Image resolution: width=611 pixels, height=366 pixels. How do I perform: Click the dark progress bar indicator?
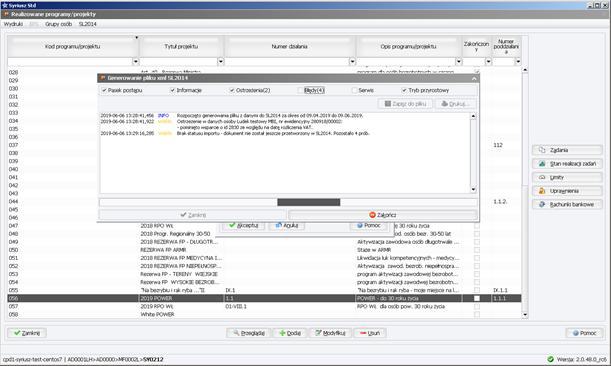pyautogui.click(x=309, y=202)
